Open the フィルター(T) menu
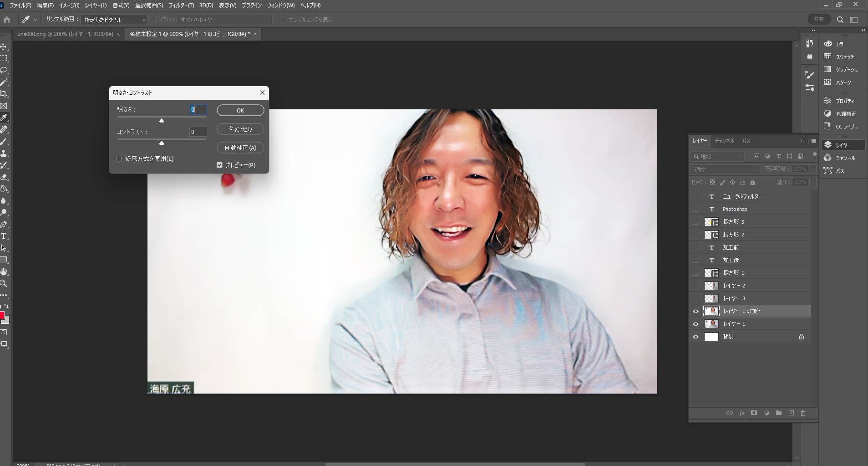Image resolution: width=868 pixels, height=466 pixels. click(181, 5)
